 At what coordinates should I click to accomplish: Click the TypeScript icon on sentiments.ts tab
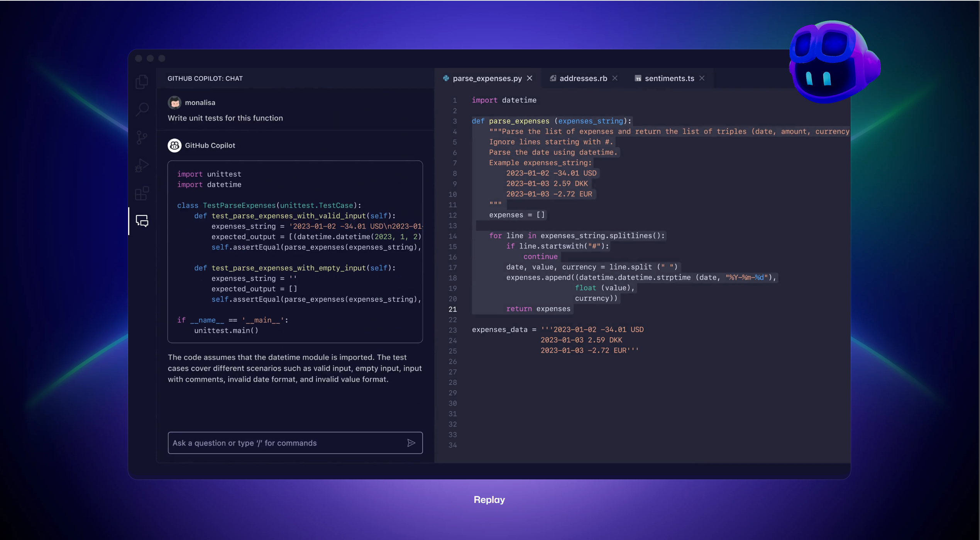(x=638, y=78)
